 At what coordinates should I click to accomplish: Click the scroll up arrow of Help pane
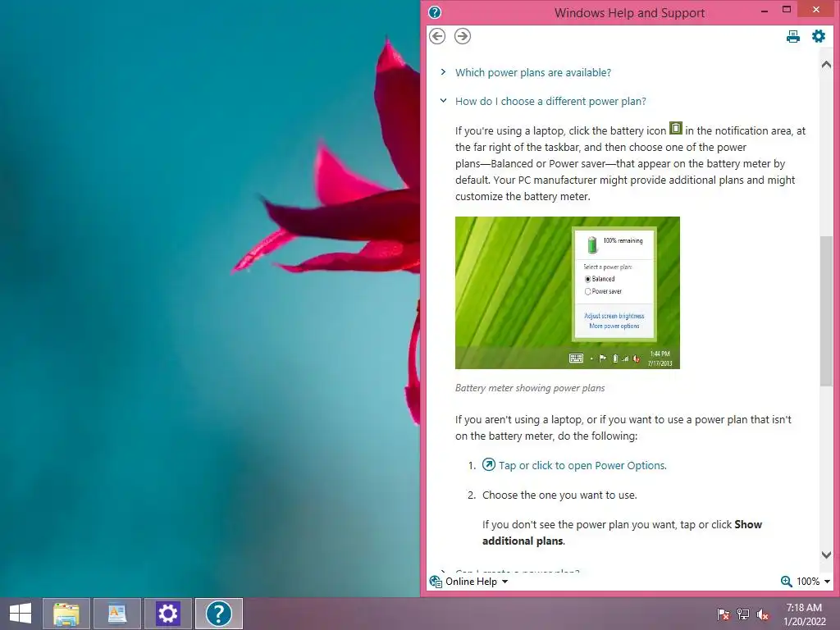tap(826, 64)
